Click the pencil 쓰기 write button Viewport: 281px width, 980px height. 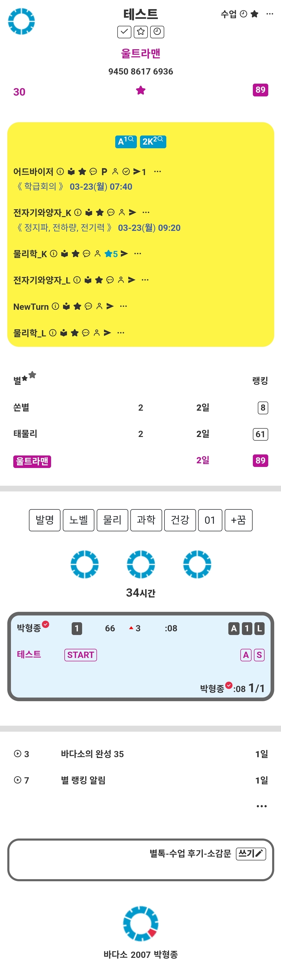coord(251,854)
